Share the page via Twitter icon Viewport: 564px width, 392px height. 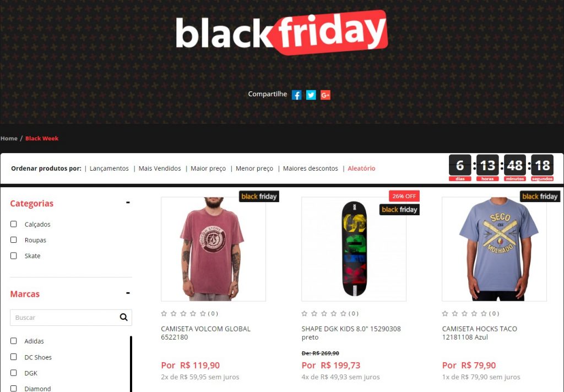pos(311,95)
